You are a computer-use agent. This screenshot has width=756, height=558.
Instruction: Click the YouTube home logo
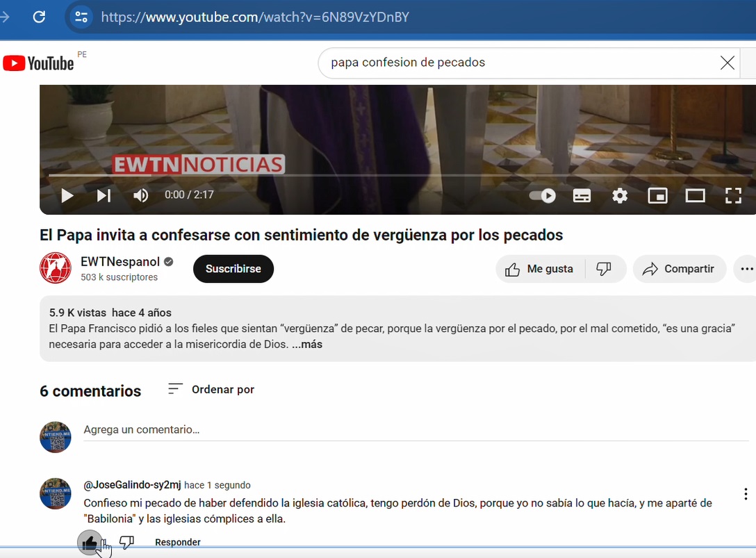click(39, 63)
